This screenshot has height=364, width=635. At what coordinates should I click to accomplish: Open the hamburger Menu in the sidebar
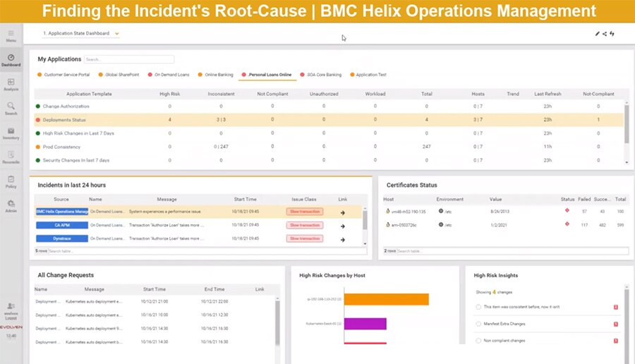click(11, 35)
